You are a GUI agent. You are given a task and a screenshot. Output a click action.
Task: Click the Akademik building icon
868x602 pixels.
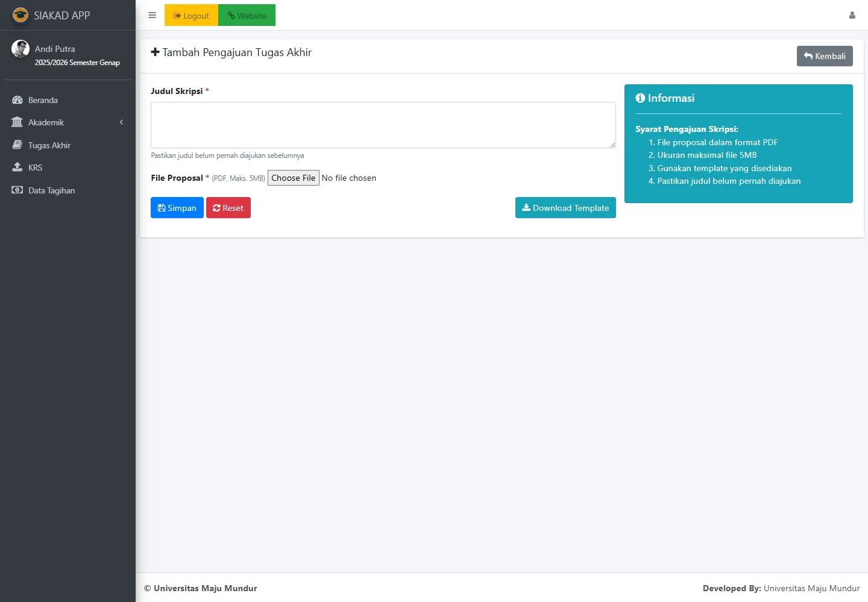17,122
